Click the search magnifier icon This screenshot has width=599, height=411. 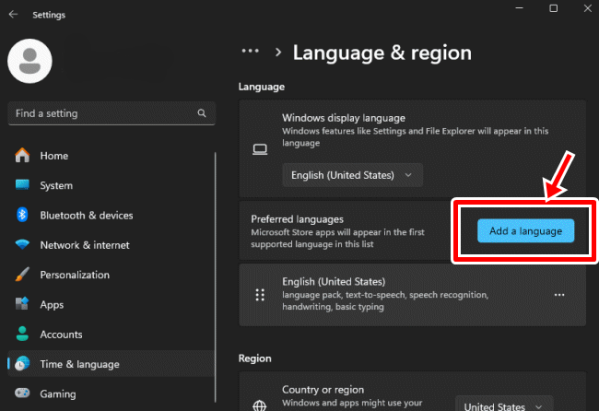pos(202,113)
